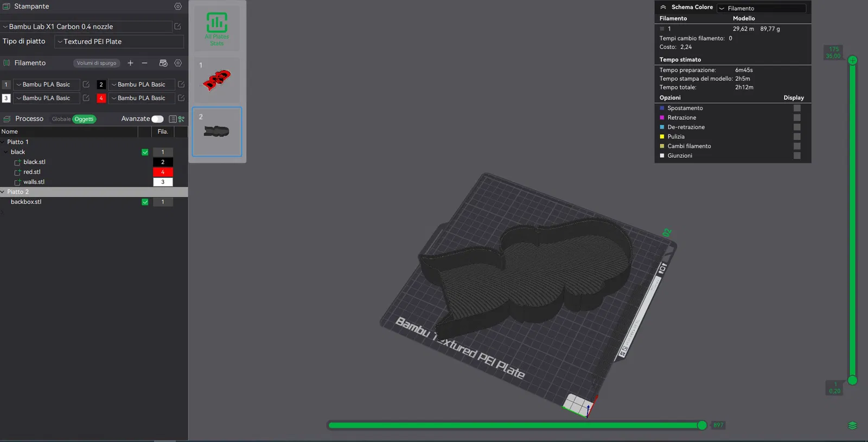The image size is (868, 442).
Task: Open filament 4 Bambu PLA Basic dropdown
Action: [142, 98]
